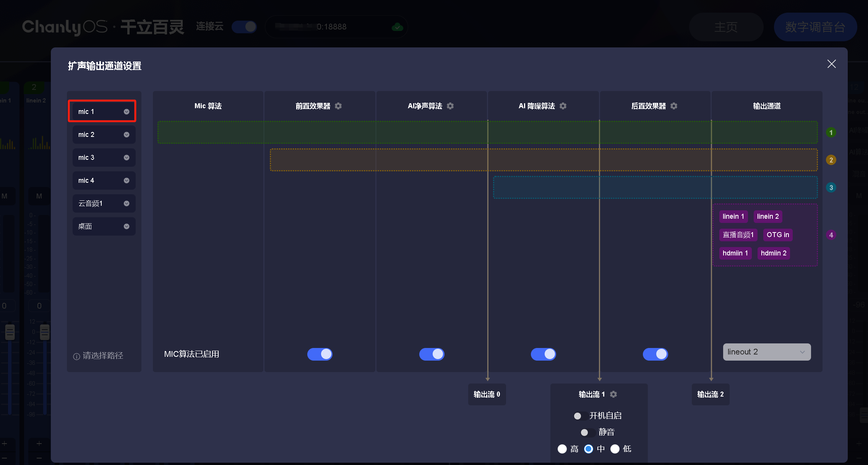Viewport: 868px width, 465px height.
Task: Click the AI 降噪算法 gear icon
Action: point(563,106)
